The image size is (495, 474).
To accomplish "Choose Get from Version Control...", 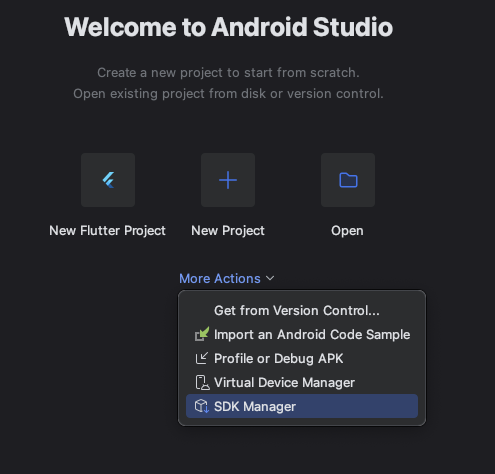I will coord(302,310).
